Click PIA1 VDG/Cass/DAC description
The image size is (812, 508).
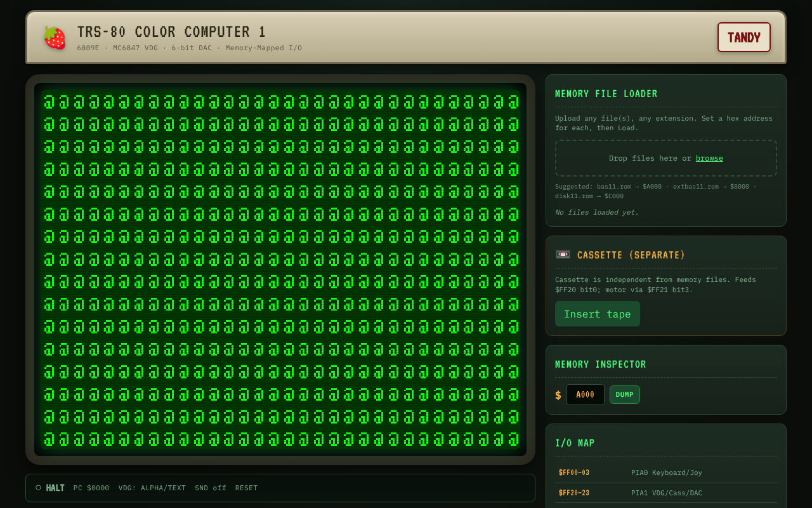coord(667,493)
